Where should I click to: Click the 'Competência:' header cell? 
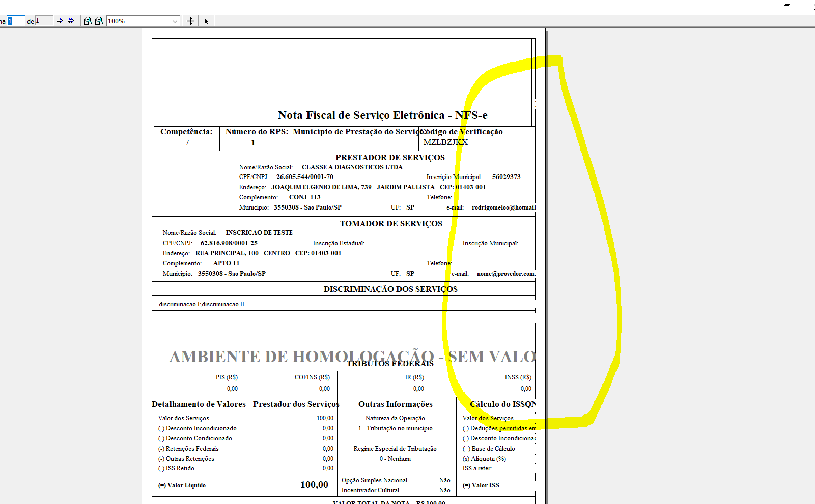(186, 132)
